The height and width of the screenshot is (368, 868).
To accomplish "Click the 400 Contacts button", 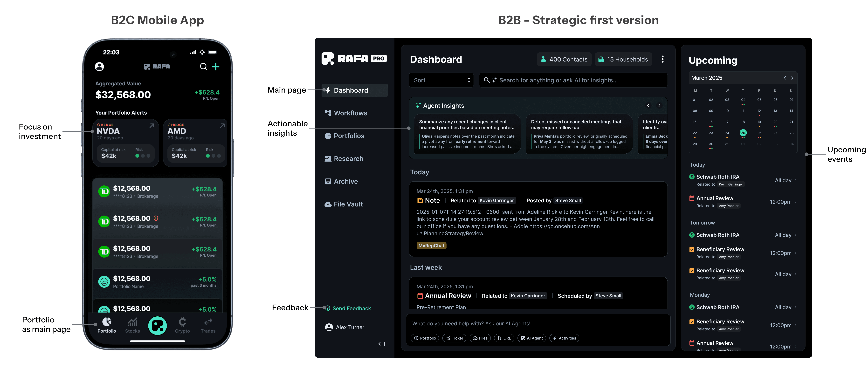I will coord(564,59).
